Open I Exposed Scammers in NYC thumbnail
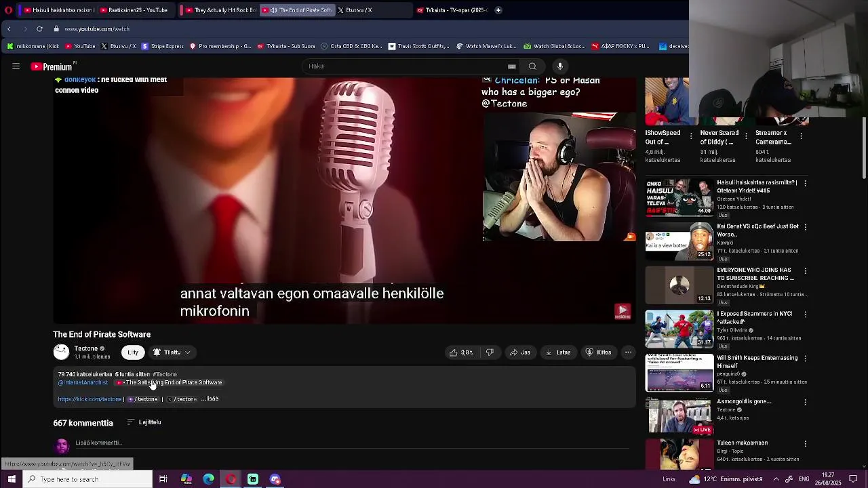Viewport: 868px width, 488px height. point(679,329)
